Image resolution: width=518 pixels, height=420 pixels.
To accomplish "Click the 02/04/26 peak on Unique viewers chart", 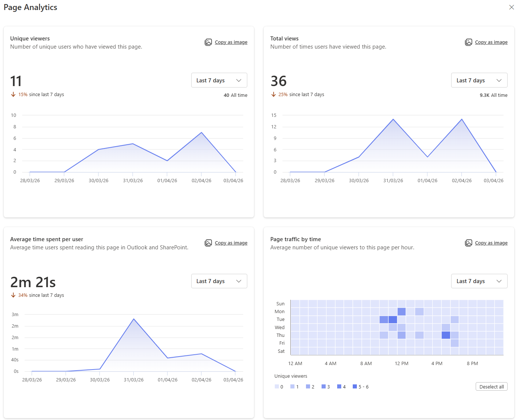I will [x=202, y=132].
